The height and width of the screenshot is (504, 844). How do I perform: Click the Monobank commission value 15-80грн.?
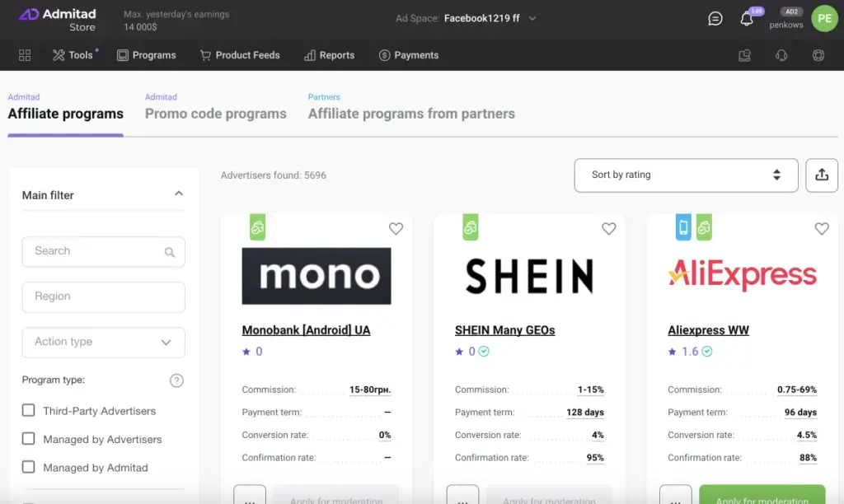(370, 390)
